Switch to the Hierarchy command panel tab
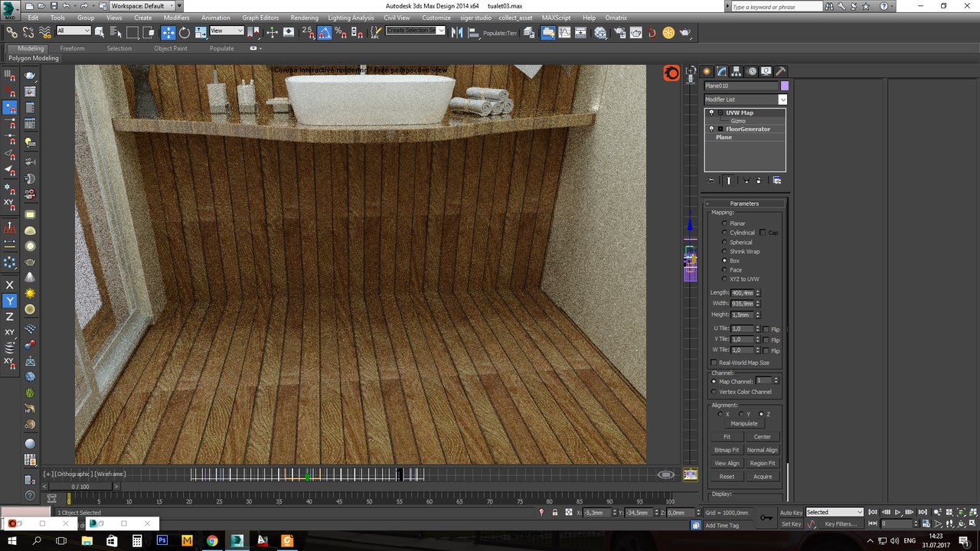Viewport: 980px width, 551px height. pyautogui.click(x=736, y=71)
